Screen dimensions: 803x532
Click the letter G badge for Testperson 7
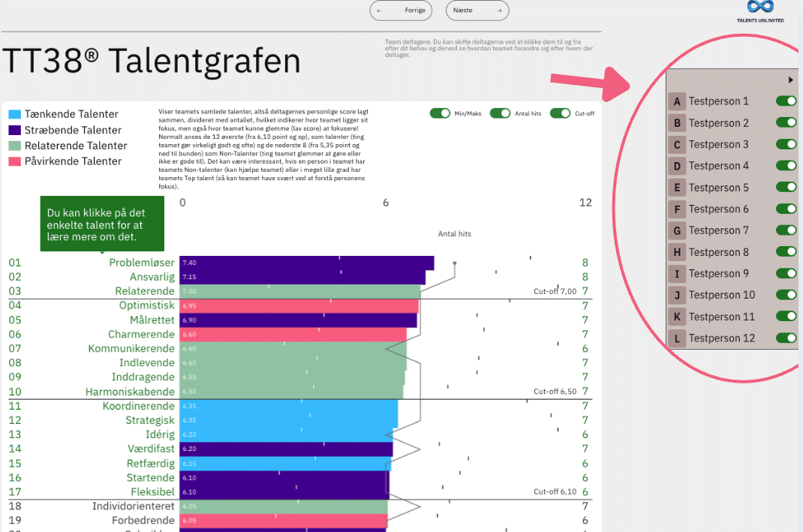pyautogui.click(x=677, y=230)
